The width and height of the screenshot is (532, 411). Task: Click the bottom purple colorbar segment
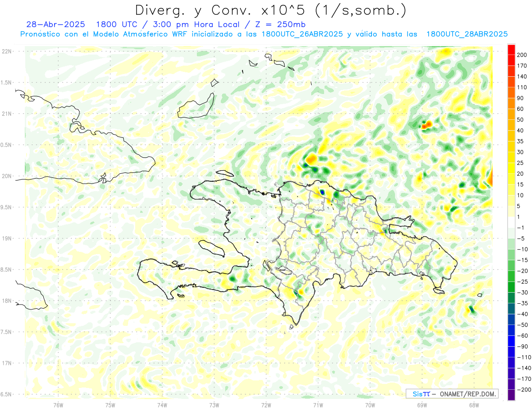511,395
